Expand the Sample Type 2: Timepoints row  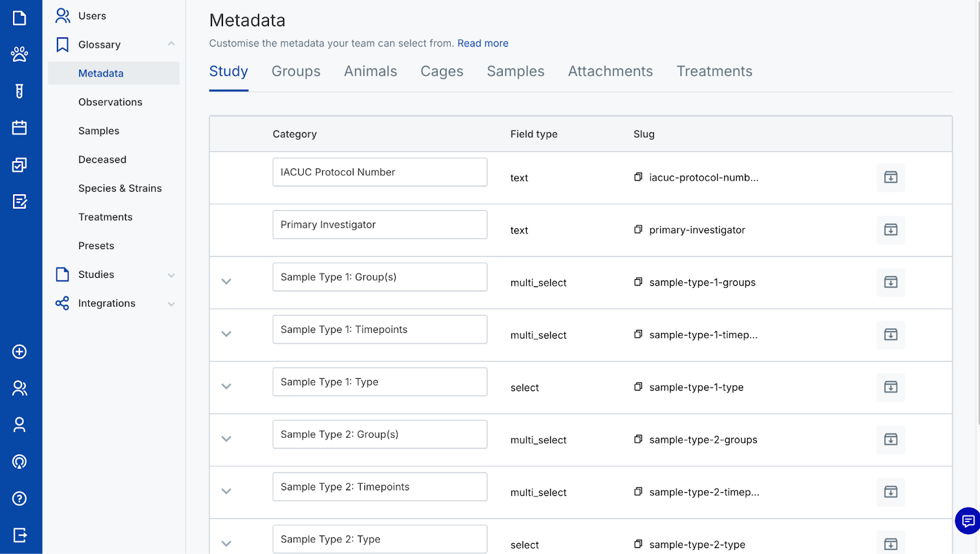point(227,491)
